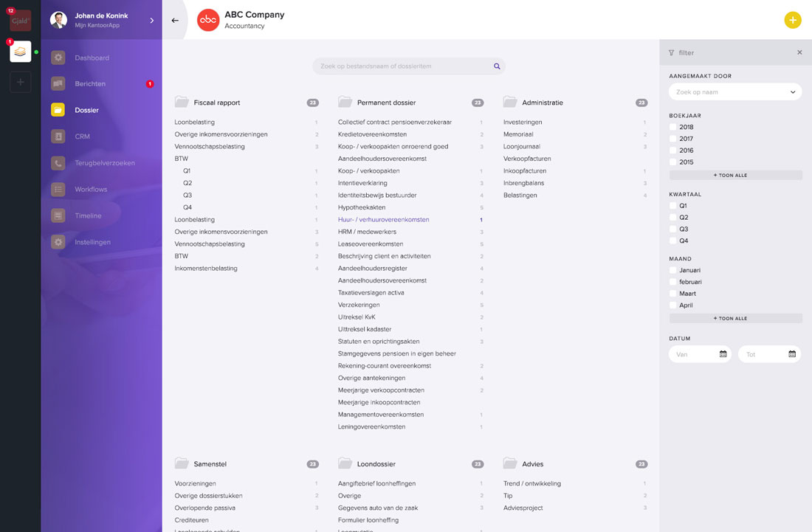Click the search magnifier in the search bar

(x=496, y=66)
